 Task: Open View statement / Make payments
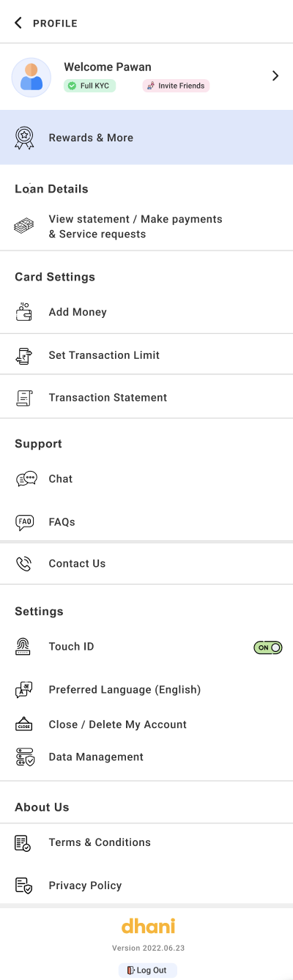[x=146, y=226]
